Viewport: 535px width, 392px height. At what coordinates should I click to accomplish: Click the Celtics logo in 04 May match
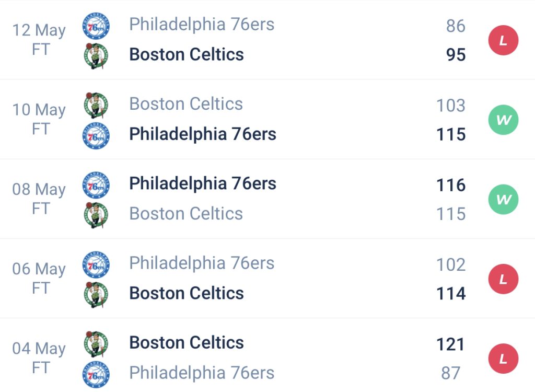tap(96, 344)
